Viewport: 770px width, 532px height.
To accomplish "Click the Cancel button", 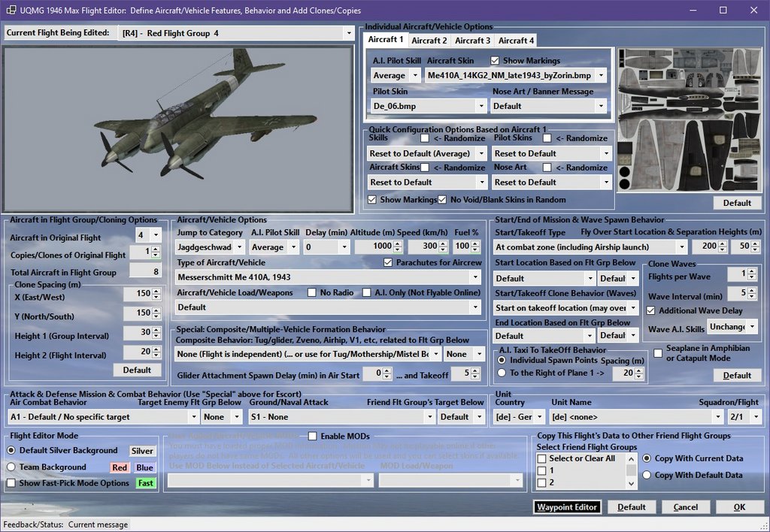I will pyautogui.click(x=686, y=507).
